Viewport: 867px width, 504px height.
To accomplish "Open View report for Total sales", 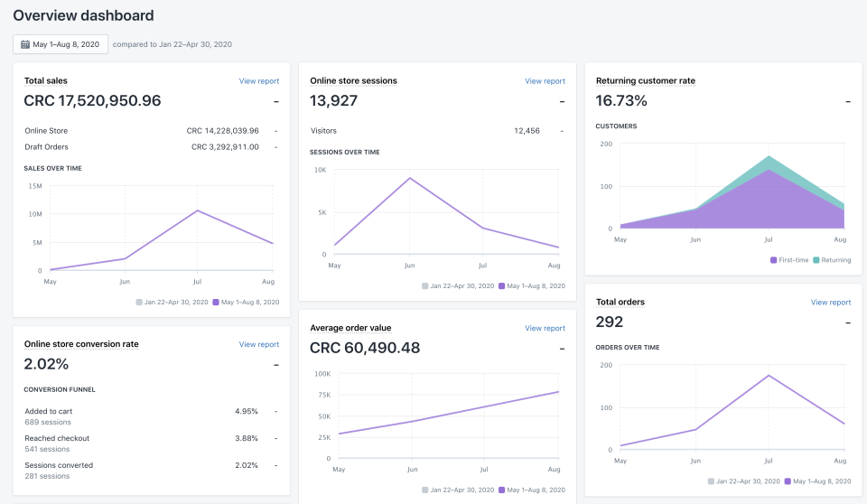I will [x=259, y=80].
